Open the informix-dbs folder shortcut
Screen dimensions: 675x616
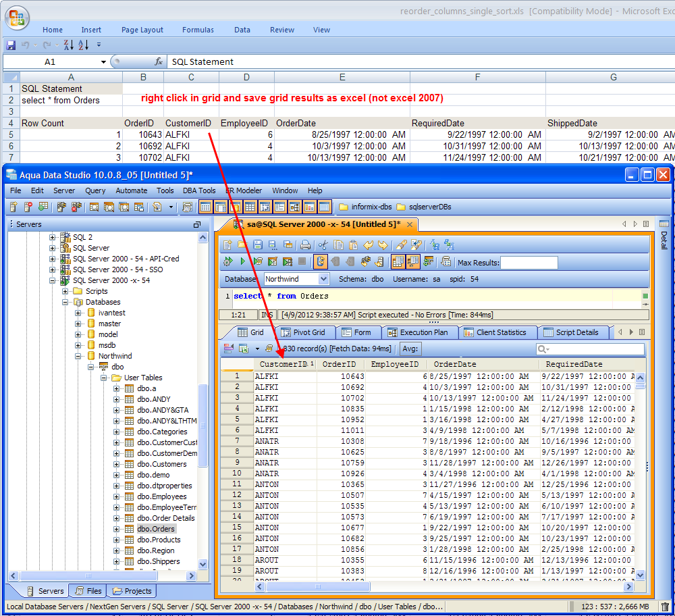coord(365,207)
